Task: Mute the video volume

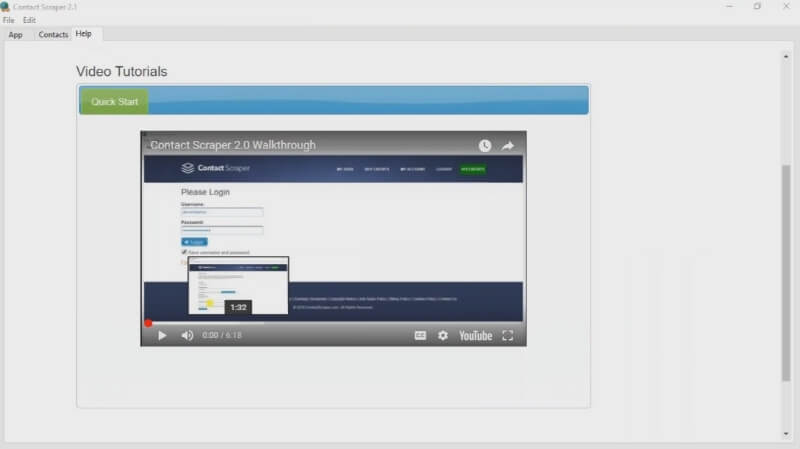Action: [187, 335]
